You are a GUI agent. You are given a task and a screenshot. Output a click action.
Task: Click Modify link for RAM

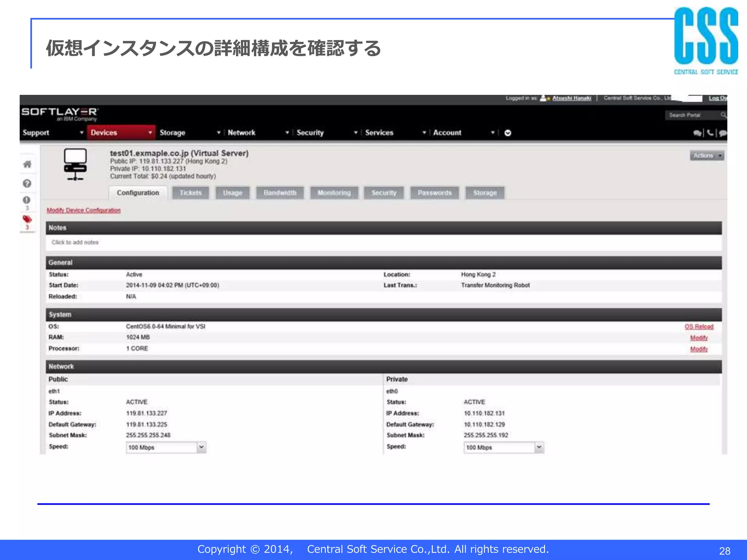point(699,338)
